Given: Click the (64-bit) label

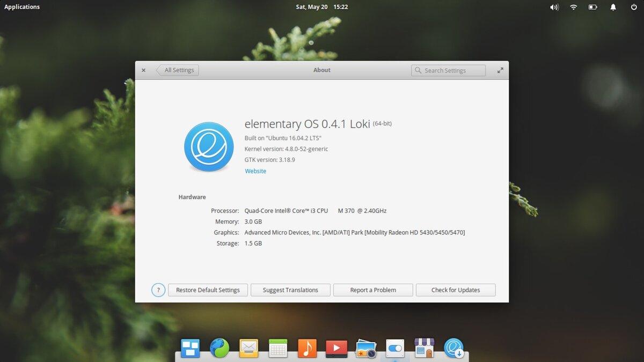Looking at the screenshot, I should point(382,123).
